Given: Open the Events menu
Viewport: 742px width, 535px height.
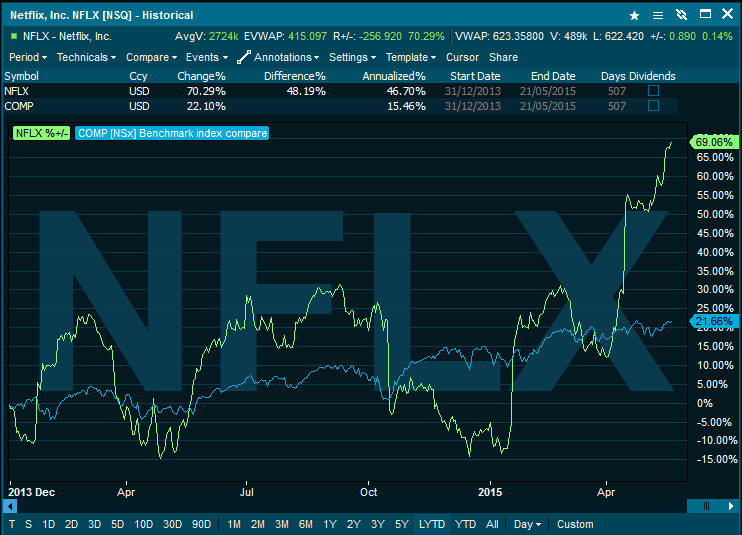Looking at the screenshot, I should (x=206, y=57).
